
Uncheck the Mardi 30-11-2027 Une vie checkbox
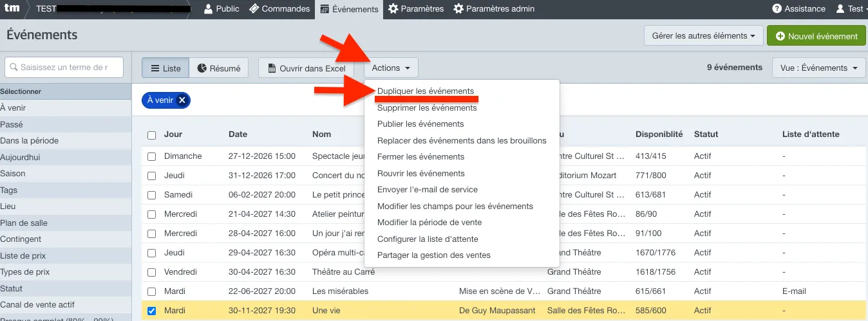tap(151, 311)
